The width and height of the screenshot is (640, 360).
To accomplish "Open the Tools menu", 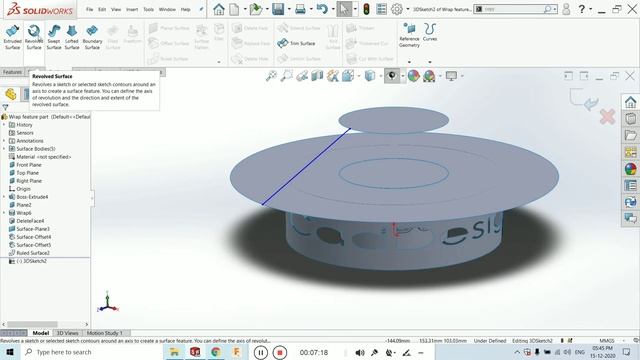I will (149, 9).
